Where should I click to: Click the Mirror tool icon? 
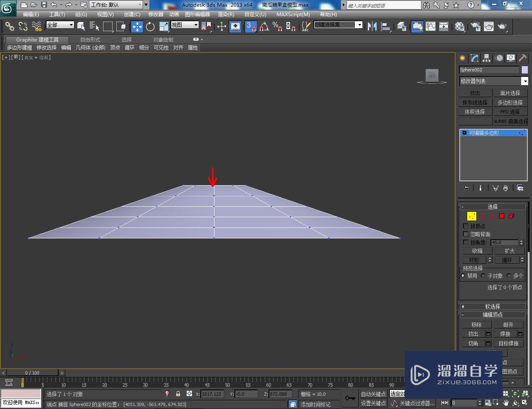(372, 27)
